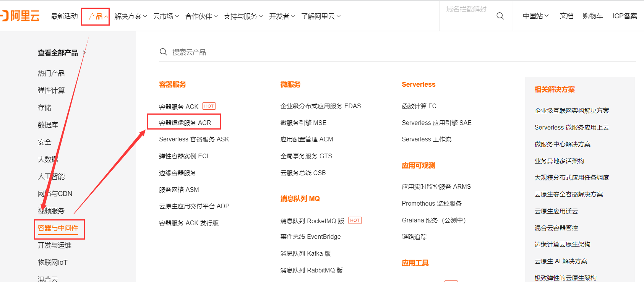The width and height of the screenshot is (644, 282).
Task: Expand the 支持与服务 menu
Action: click(243, 16)
